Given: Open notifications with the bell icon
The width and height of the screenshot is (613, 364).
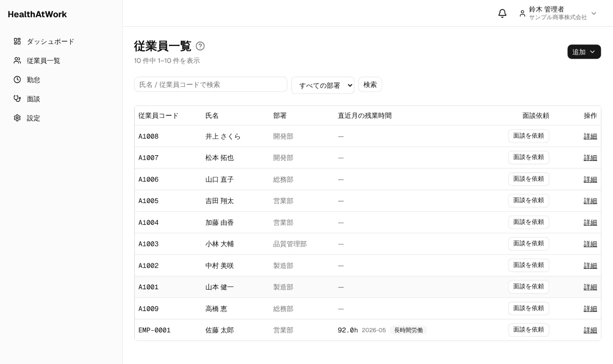Looking at the screenshot, I should (502, 13).
